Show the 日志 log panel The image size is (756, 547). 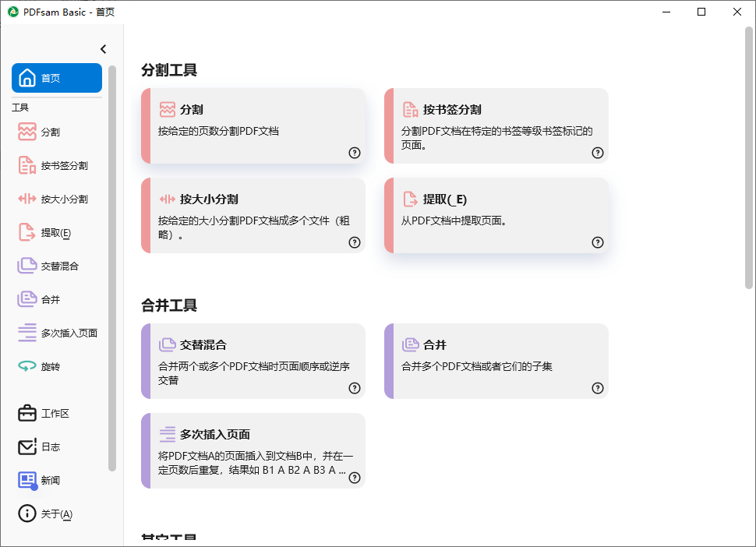pyautogui.click(x=50, y=447)
